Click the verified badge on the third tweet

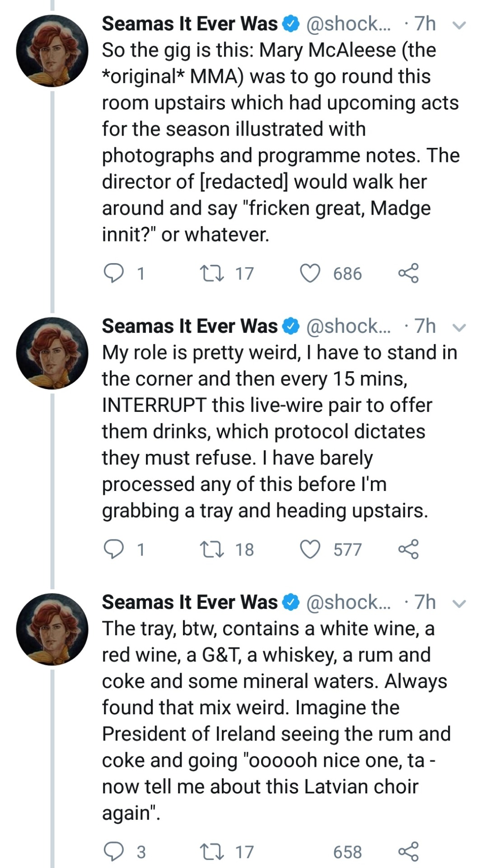tap(291, 603)
